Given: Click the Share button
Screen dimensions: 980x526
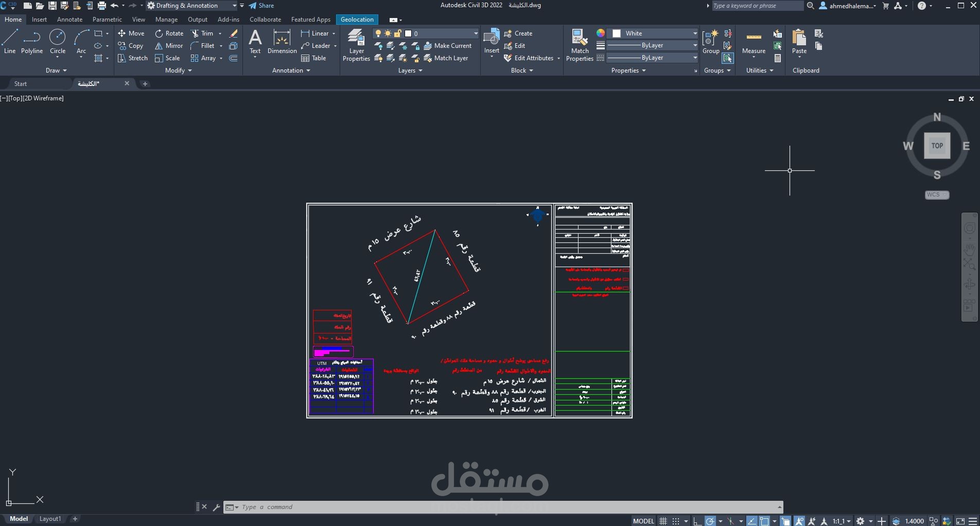Looking at the screenshot, I should [x=261, y=6].
